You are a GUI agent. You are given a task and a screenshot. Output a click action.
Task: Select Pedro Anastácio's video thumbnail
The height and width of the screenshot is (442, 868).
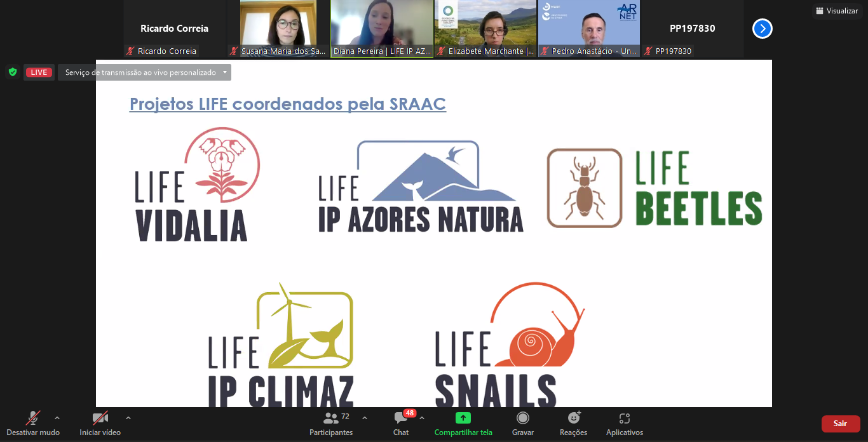coord(589,29)
